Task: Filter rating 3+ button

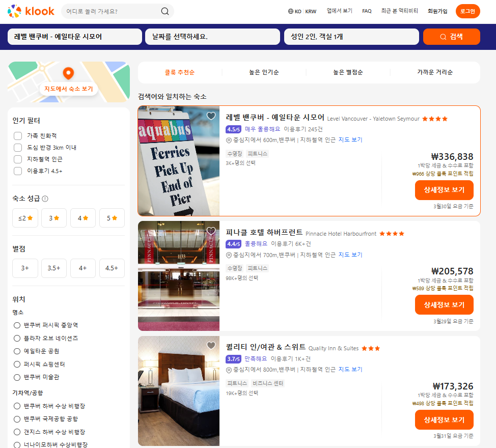Action: tap(25, 268)
